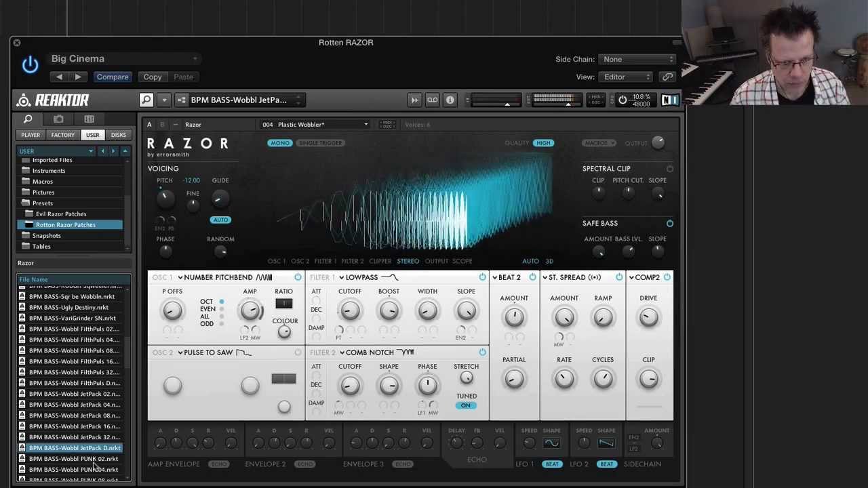Switch to the USER browser tab
Image resolution: width=868 pixels, height=488 pixels.
point(92,135)
